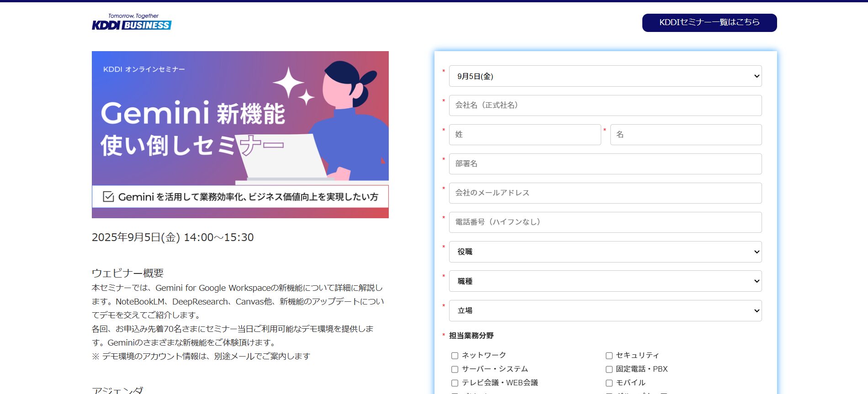Click the 名 input field
Viewport: 868px width, 394px height.
(x=686, y=135)
